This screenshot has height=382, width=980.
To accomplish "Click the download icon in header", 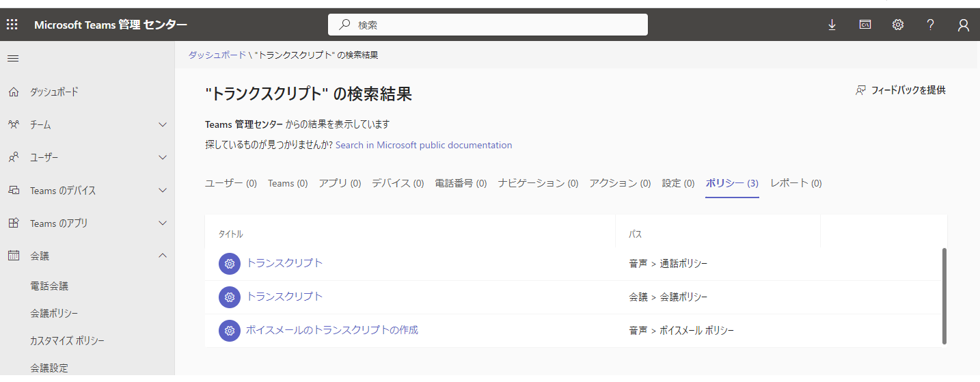I will click(832, 25).
